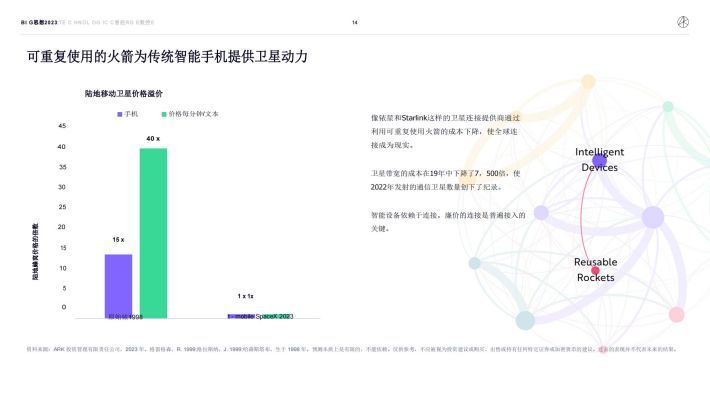Viewport: 710px width, 399px height.
Task: Click the 资料来源 footnote at the bottom
Action: tap(351, 349)
